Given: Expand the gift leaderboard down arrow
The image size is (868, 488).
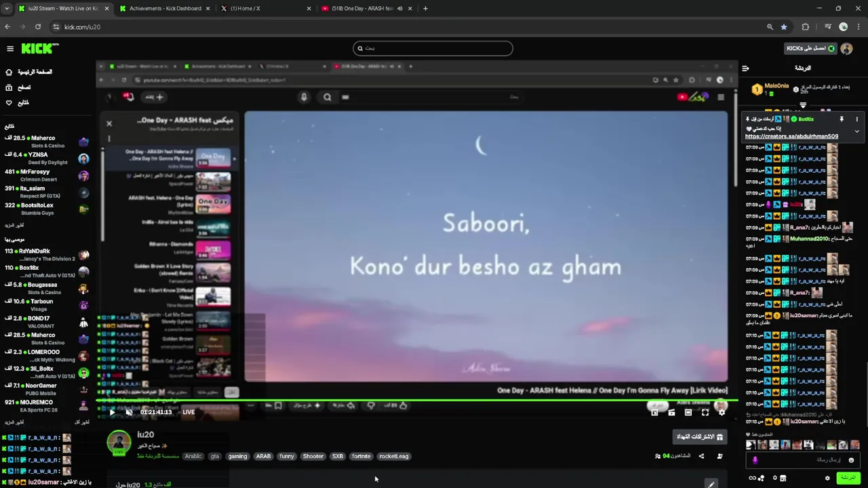Looking at the screenshot, I should click(x=803, y=105).
